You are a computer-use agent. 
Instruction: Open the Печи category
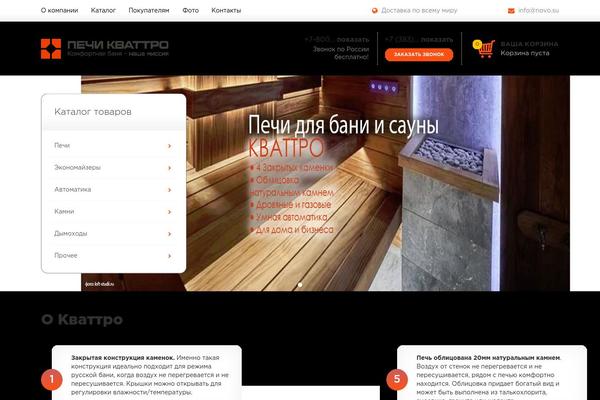click(x=62, y=145)
